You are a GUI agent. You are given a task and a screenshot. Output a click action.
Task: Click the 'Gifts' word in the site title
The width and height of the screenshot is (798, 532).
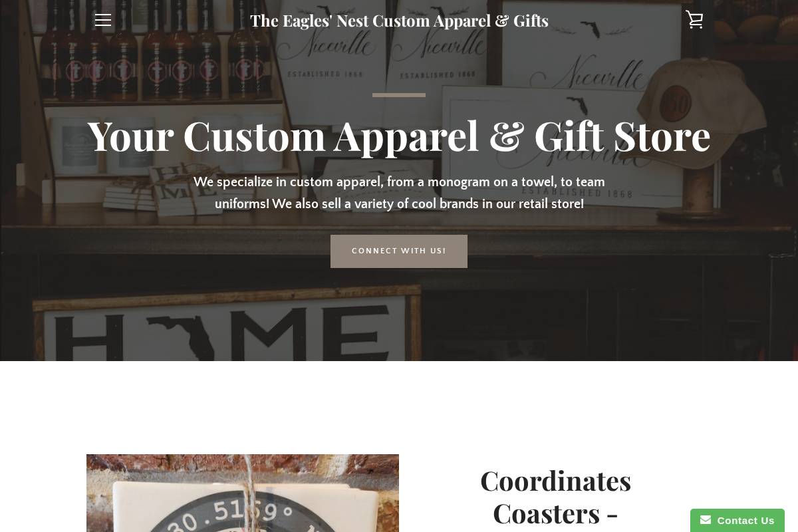[x=531, y=21]
